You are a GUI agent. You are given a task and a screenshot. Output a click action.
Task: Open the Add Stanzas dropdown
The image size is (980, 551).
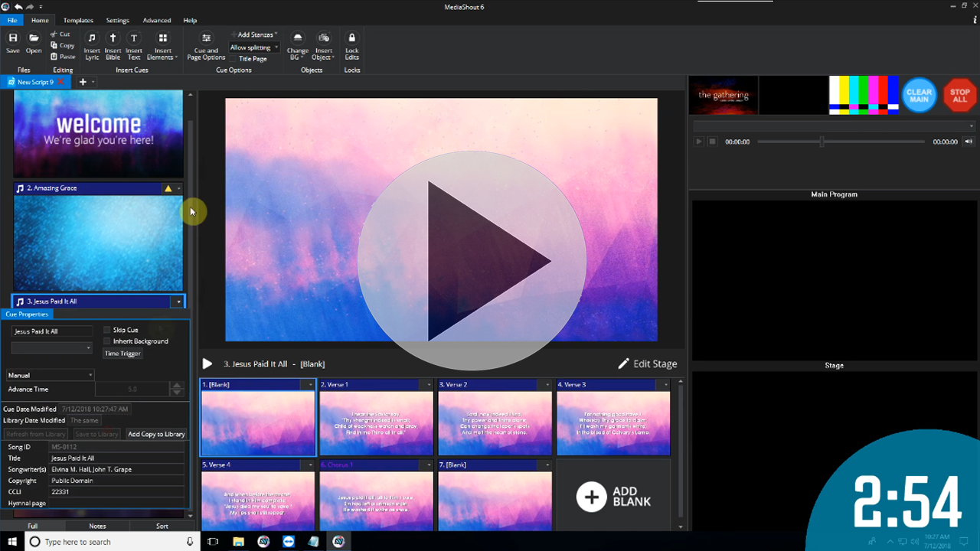(x=255, y=34)
